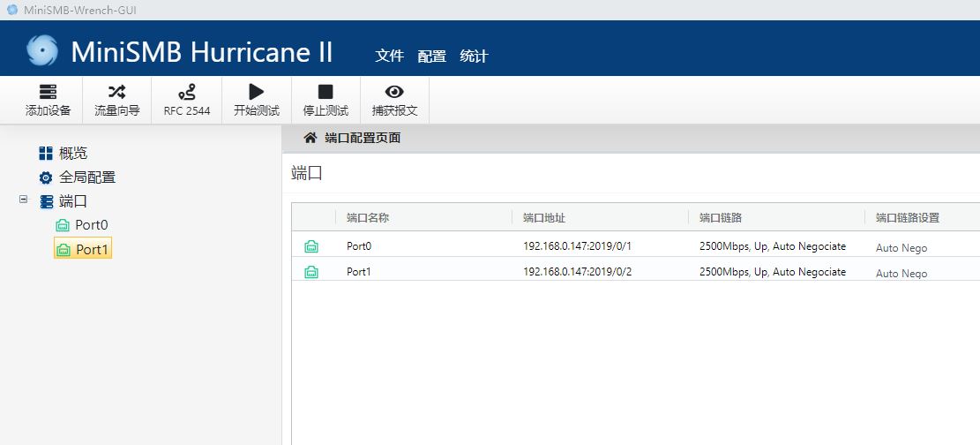Open the 文件 menu
The width and height of the screenshot is (980, 445).
pos(389,56)
